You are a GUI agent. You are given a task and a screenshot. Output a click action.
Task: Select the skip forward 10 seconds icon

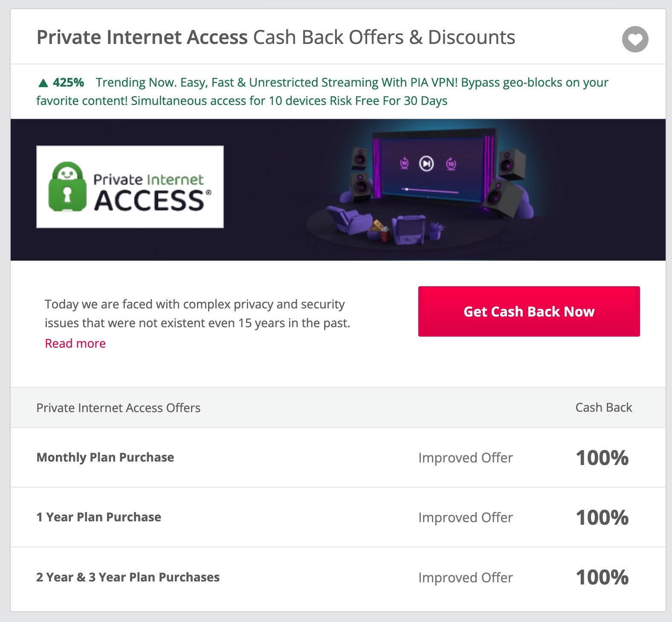coord(450,164)
